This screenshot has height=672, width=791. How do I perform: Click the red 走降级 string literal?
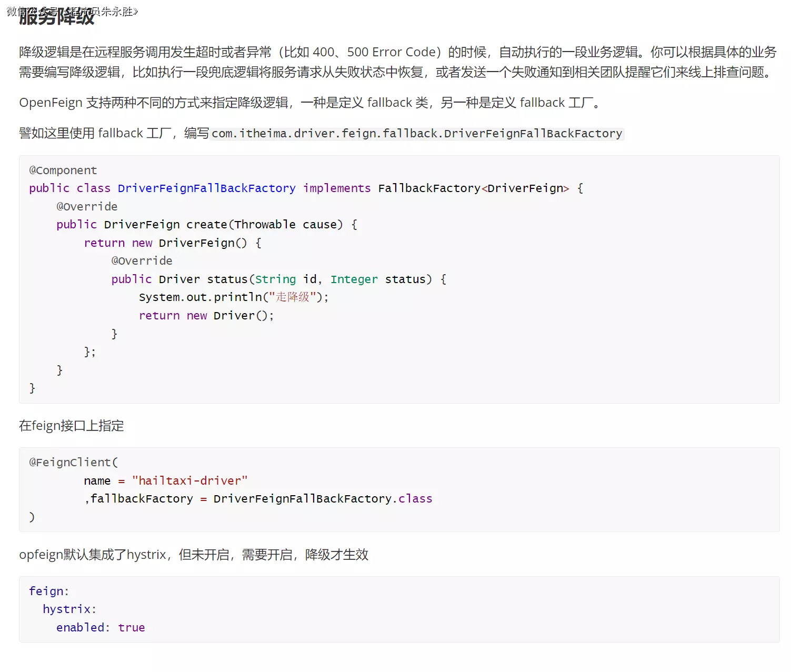[293, 297]
